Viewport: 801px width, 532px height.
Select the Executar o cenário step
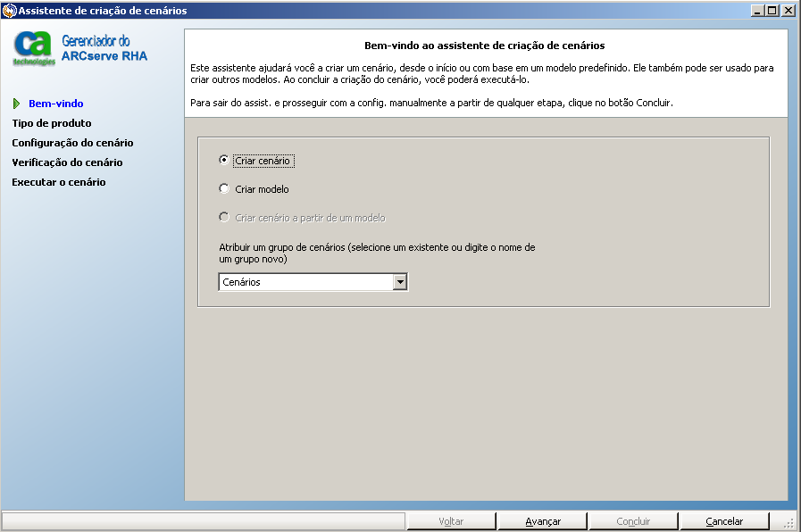(x=59, y=182)
